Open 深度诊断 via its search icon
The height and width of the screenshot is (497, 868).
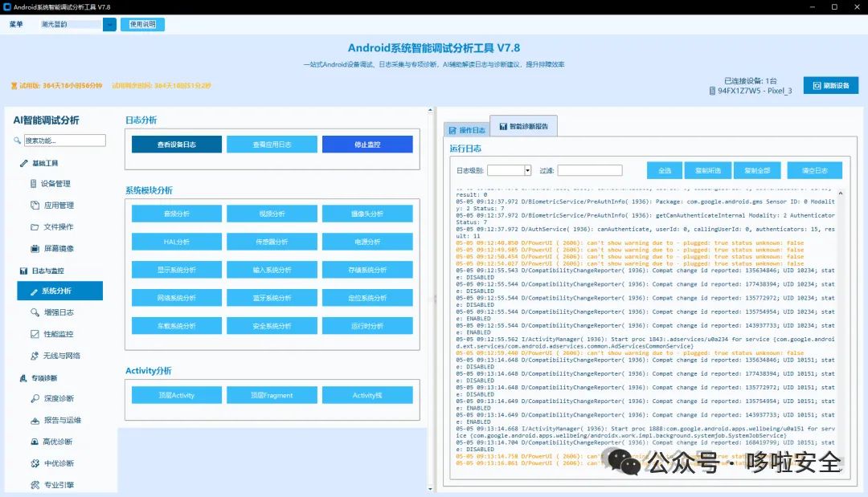[35, 398]
